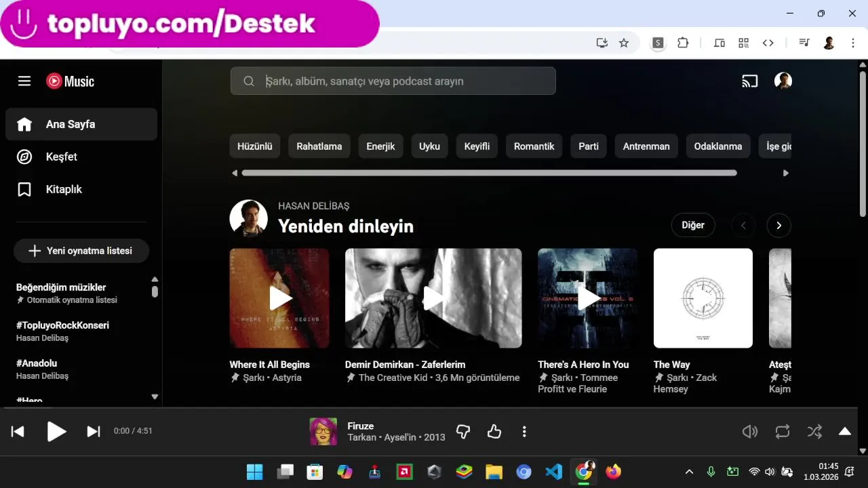
Task: Select the Uyku mood chip
Action: tap(429, 146)
